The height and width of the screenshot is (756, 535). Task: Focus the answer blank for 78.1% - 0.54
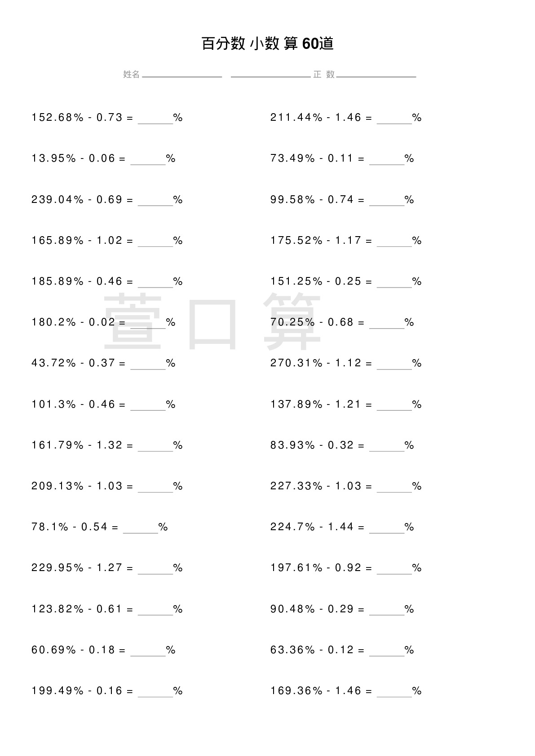(x=140, y=528)
